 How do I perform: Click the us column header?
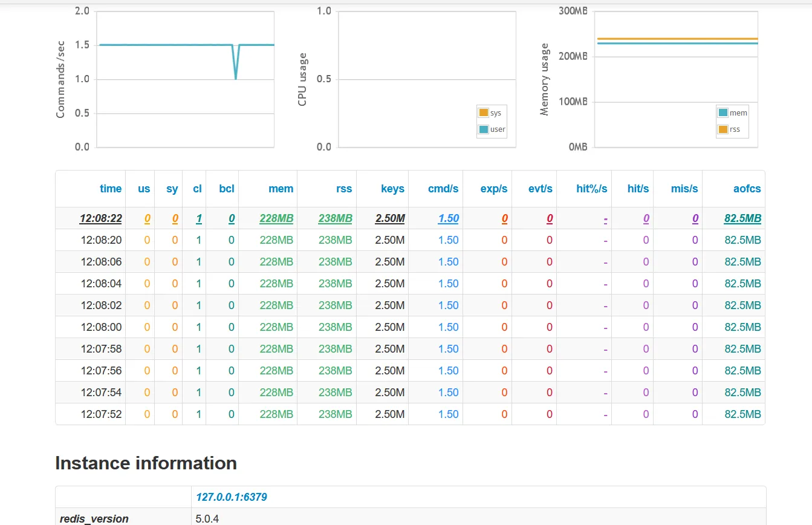click(144, 189)
